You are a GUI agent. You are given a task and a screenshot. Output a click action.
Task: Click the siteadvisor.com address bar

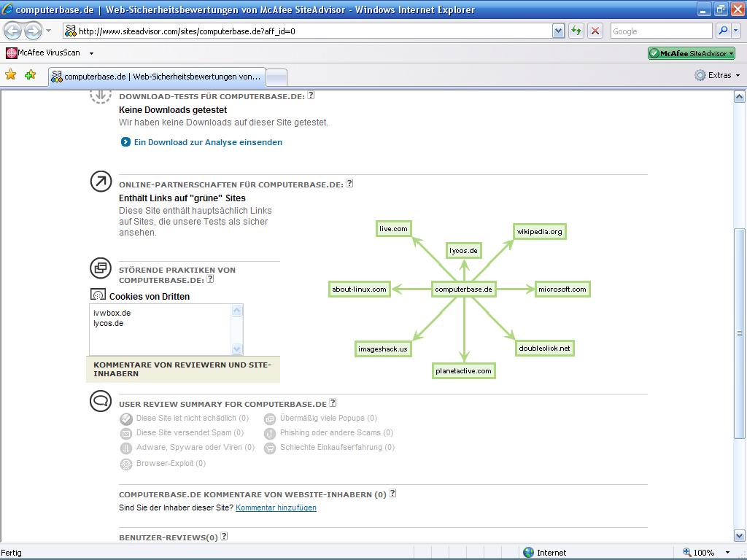[x=308, y=31]
